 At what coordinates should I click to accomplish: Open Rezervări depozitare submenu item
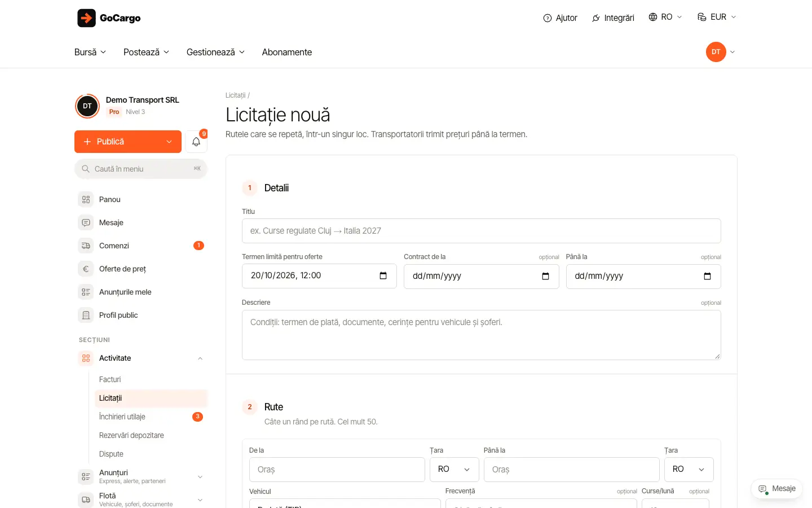tap(151, 435)
